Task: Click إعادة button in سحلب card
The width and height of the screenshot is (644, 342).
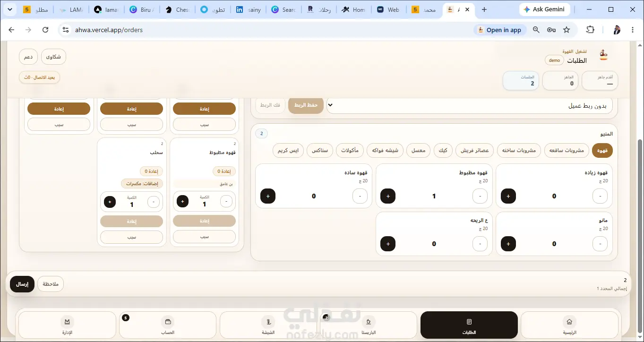Action: click(131, 221)
